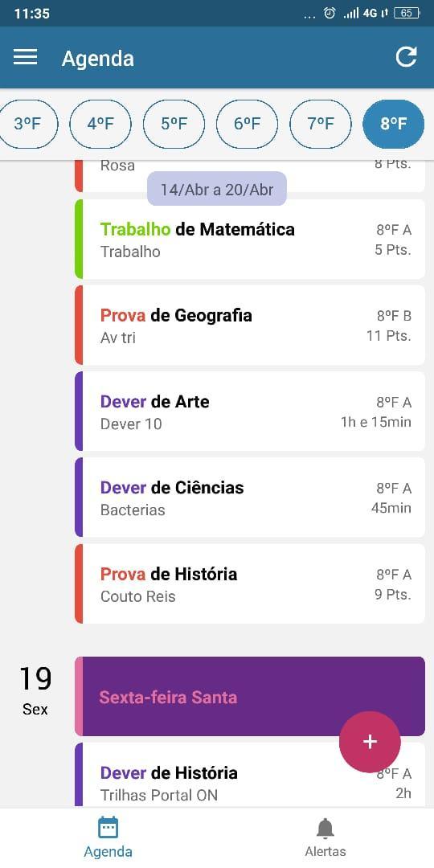The image size is (434, 868).
Task: Choose the 6ºF grade chip
Action: coord(247,124)
